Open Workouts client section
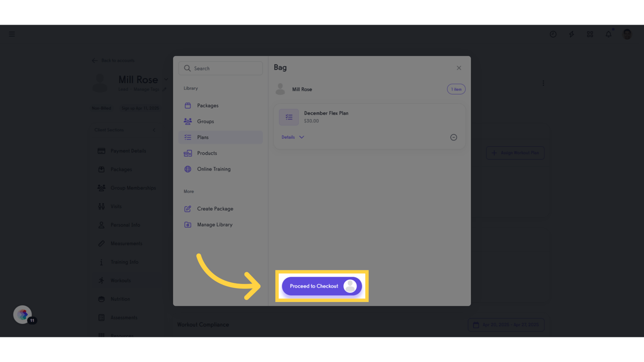 pyautogui.click(x=127, y=280)
